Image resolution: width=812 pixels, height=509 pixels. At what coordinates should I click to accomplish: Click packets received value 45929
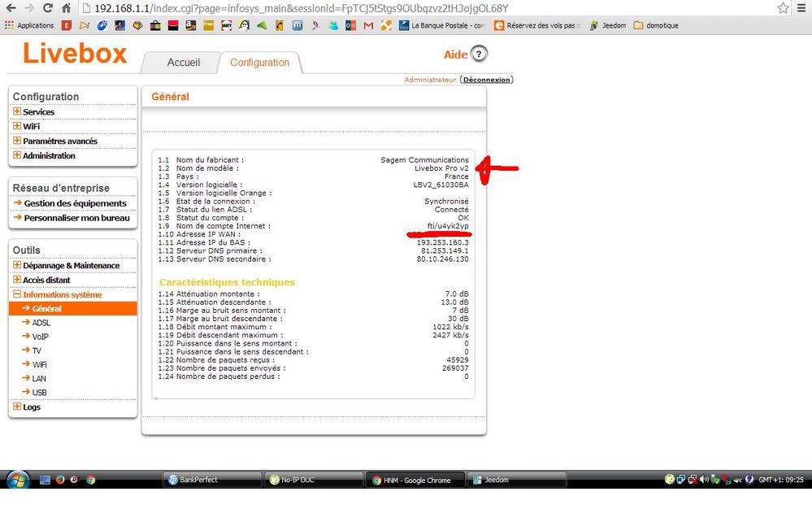coord(458,360)
